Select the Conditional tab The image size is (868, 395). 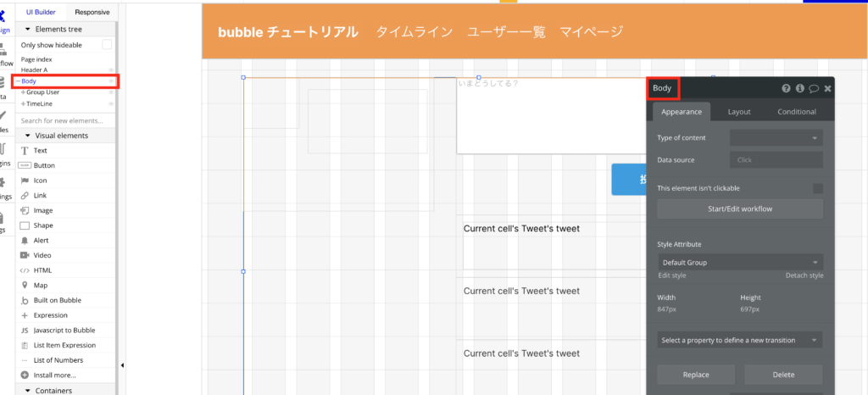pos(797,112)
